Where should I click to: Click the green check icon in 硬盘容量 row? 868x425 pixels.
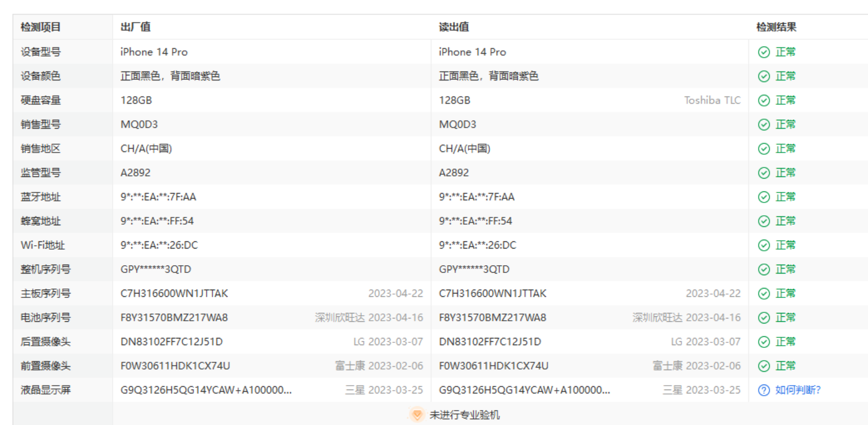tap(764, 100)
